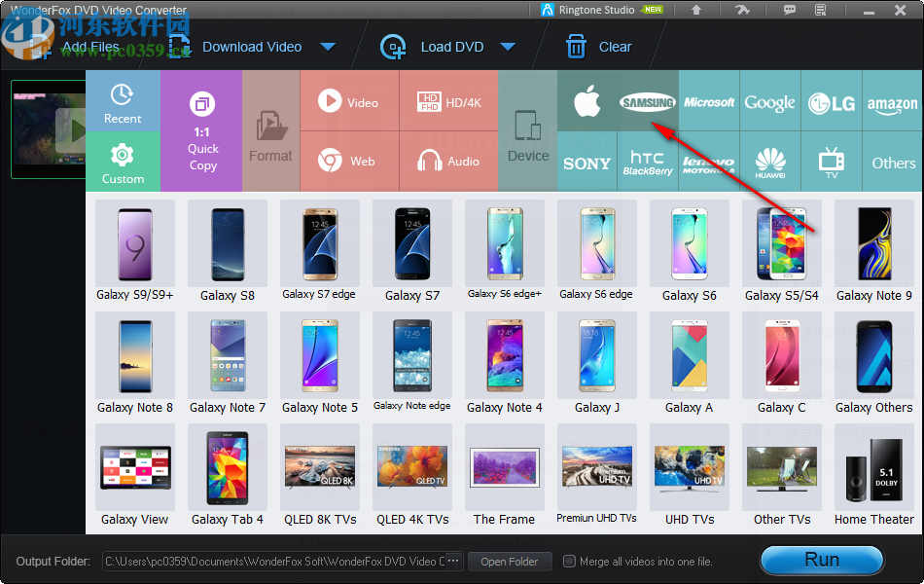Select the HUAWEI device brand
This screenshot has width=924, height=584.
click(770, 162)
